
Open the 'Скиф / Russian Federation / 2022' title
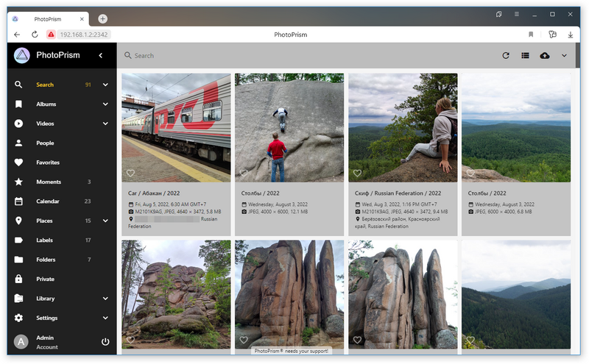[398, 193]
